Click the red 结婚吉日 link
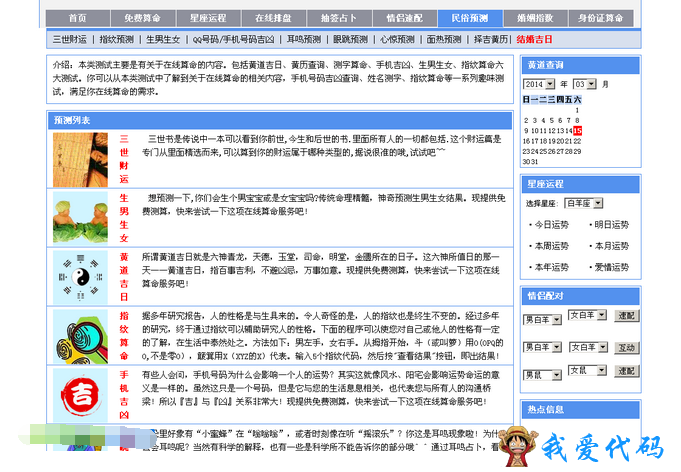This screenshot has width=681, height=472. point(535,40)
